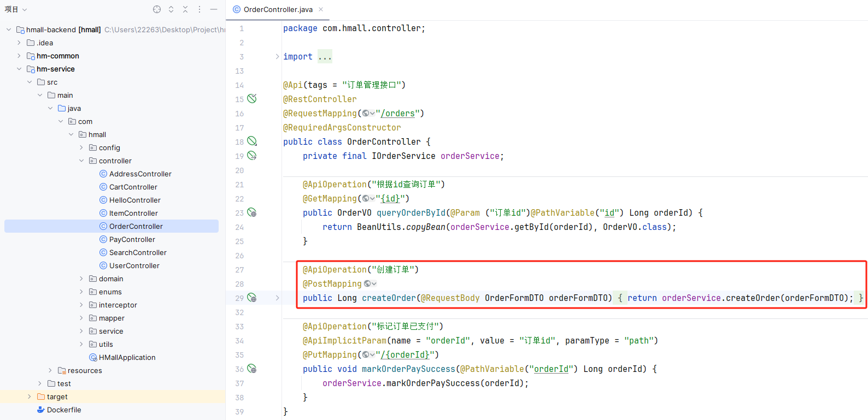Select the Dockerfile entry
Viewport: 868px width, 420px height.
point(63,410)
